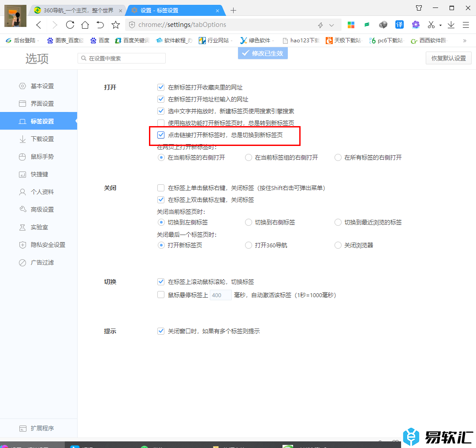476x448 pixels.
Task: Toggle 在新标签打开收藏夹里的网址 checkbox
Action: (x=161, y=87)
